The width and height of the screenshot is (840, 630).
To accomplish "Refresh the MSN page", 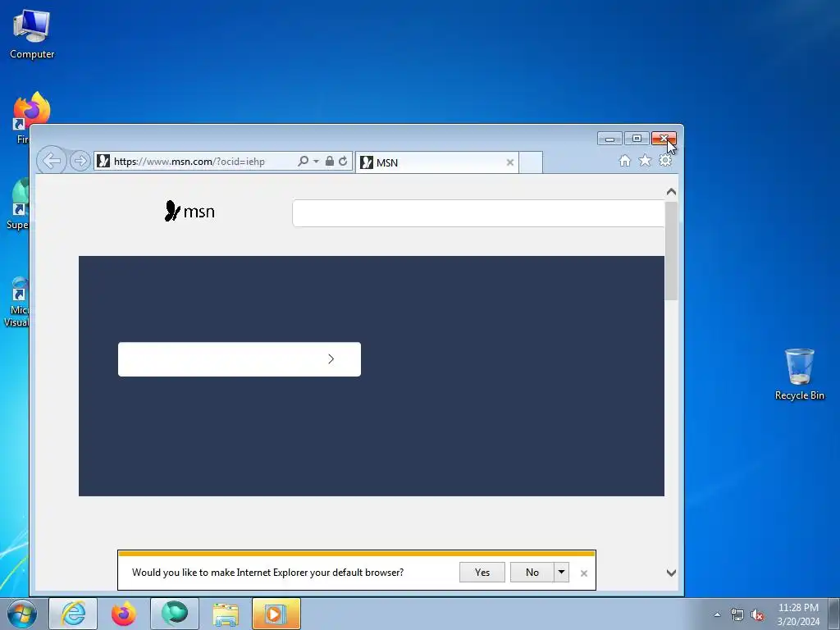I will [343, 161].
